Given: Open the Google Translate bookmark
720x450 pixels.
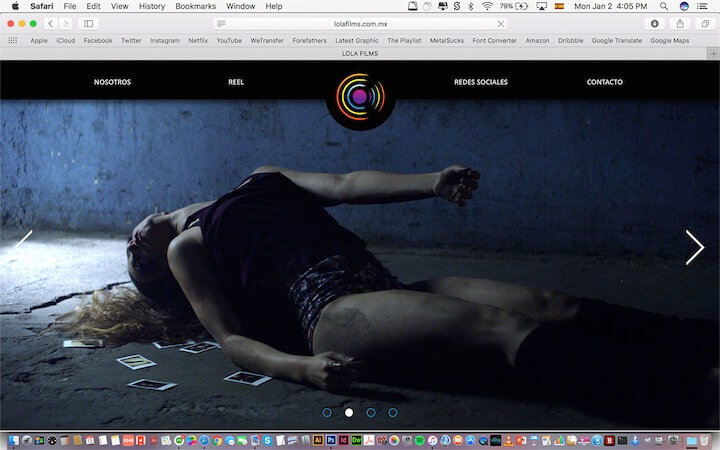Looking at the screenshot, I should 617,40.
